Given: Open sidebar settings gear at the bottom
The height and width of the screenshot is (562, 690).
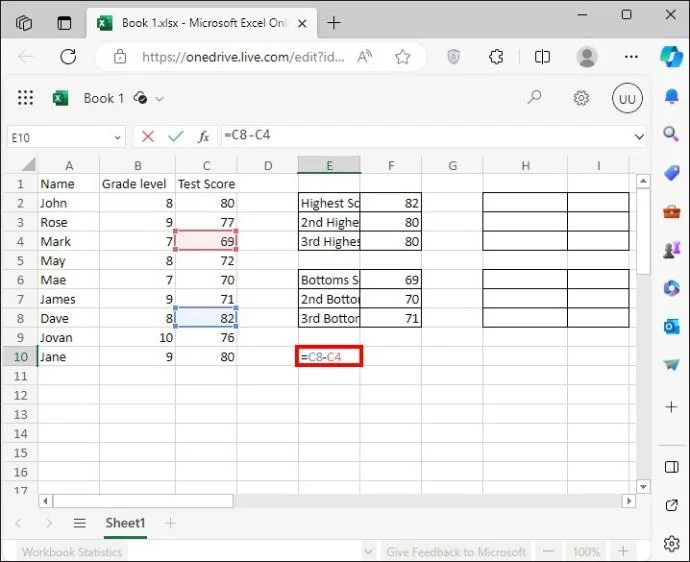Looking at the screenshot, I should pos(672,544).
